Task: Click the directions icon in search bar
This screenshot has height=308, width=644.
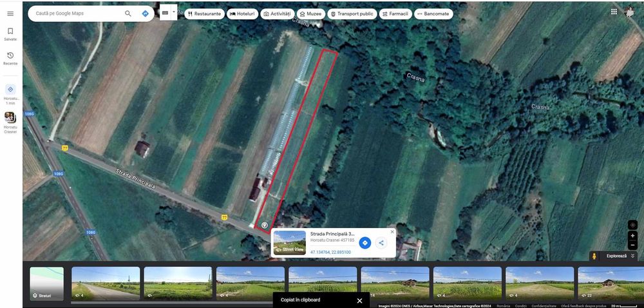Action: coord(145,14)
